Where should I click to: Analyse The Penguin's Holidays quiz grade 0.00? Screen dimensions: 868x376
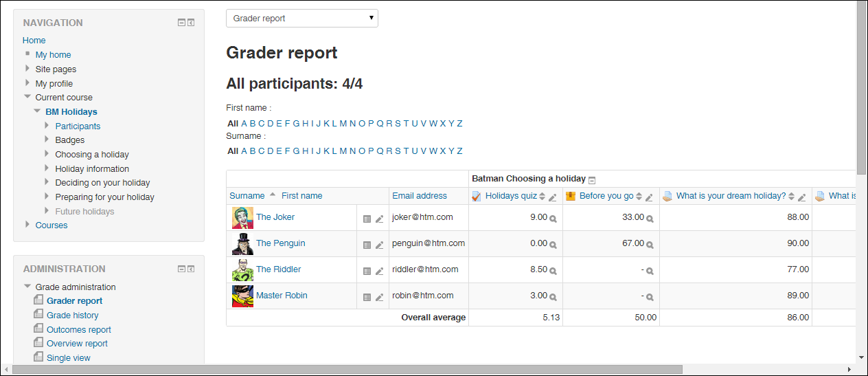(x=553, y=245)
